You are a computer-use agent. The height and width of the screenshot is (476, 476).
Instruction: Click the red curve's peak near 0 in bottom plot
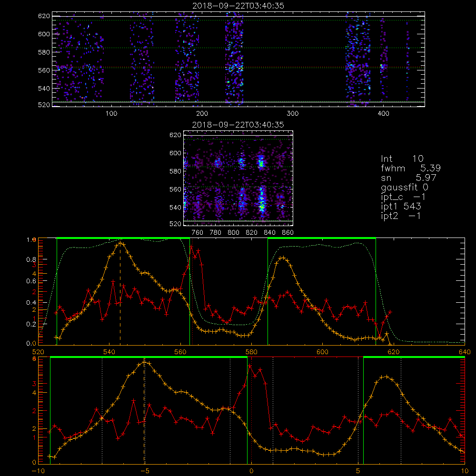[250, 366]
